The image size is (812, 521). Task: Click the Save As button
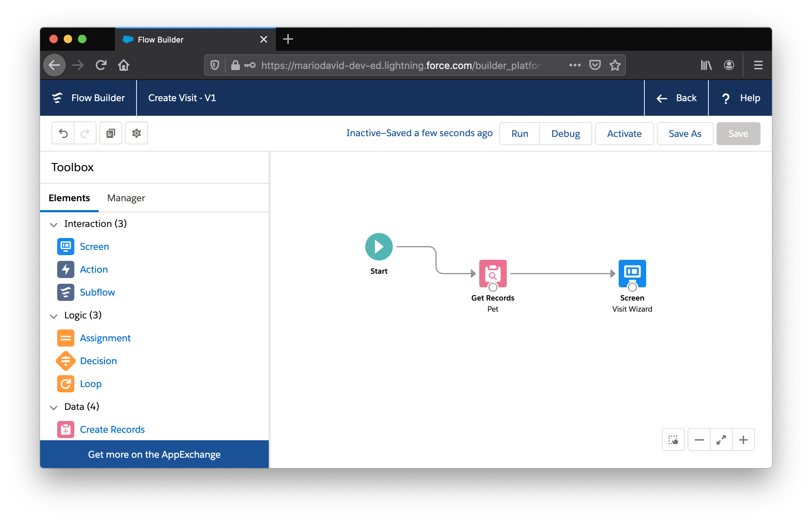click(x=685, y=134)
